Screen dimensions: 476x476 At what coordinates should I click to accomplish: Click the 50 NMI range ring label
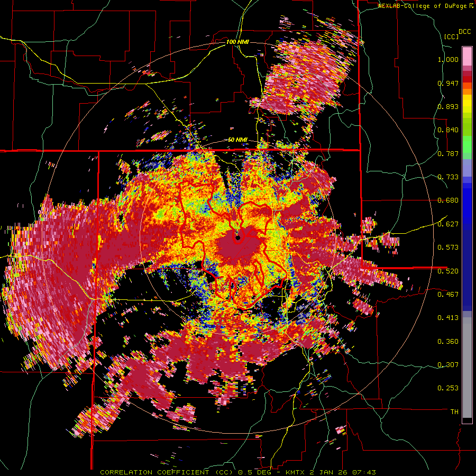coord(237,140)
